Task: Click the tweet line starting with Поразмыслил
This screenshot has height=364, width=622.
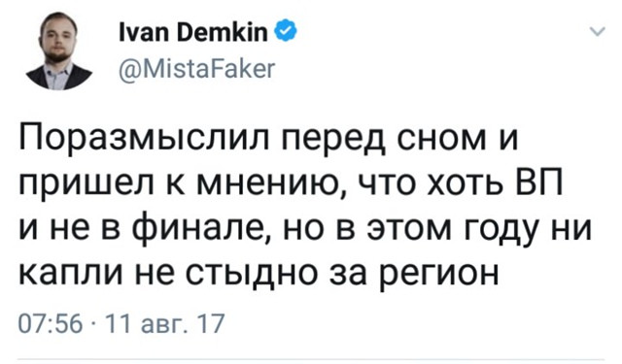Action: pos(268,140)
